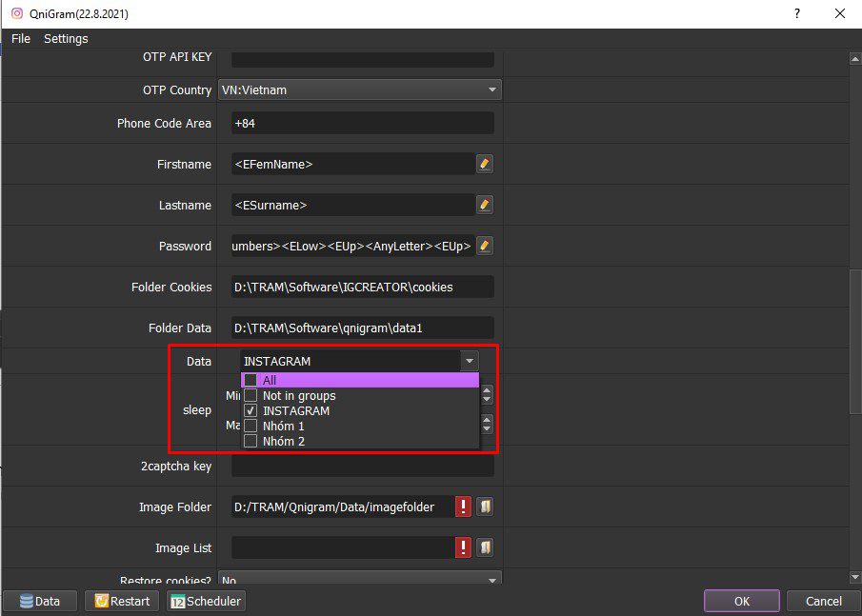The height and width of the screenshot is (616, 862).
Task: Click the Phone Code Area input field
Action: (362, 123)
